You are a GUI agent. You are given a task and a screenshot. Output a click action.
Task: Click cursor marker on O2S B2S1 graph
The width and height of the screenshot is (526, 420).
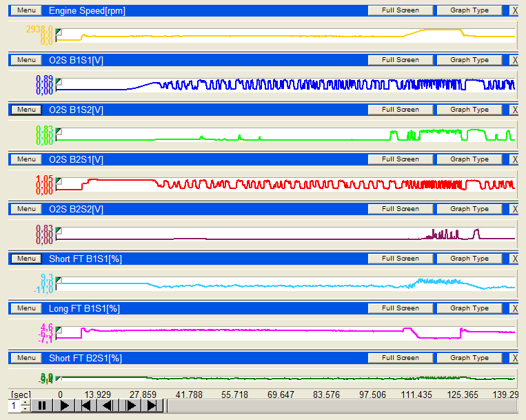[x=59, y=181]
